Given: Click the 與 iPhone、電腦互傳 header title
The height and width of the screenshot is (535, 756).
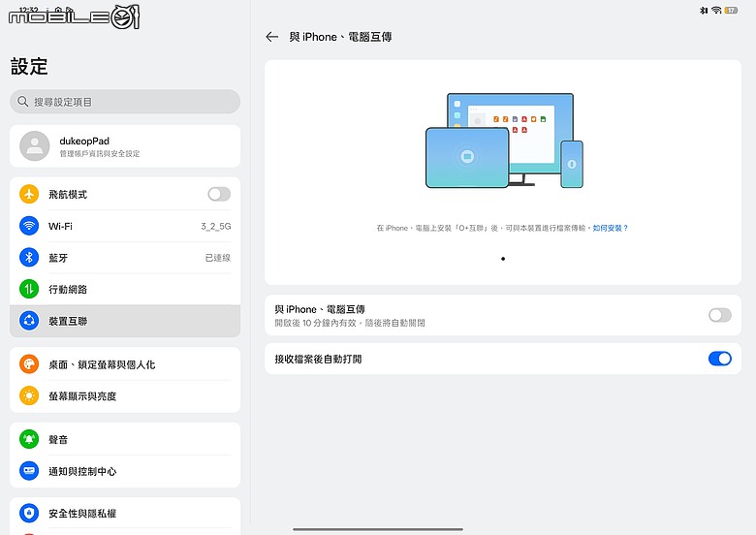Looking at the screenshot, I should 340,37.
